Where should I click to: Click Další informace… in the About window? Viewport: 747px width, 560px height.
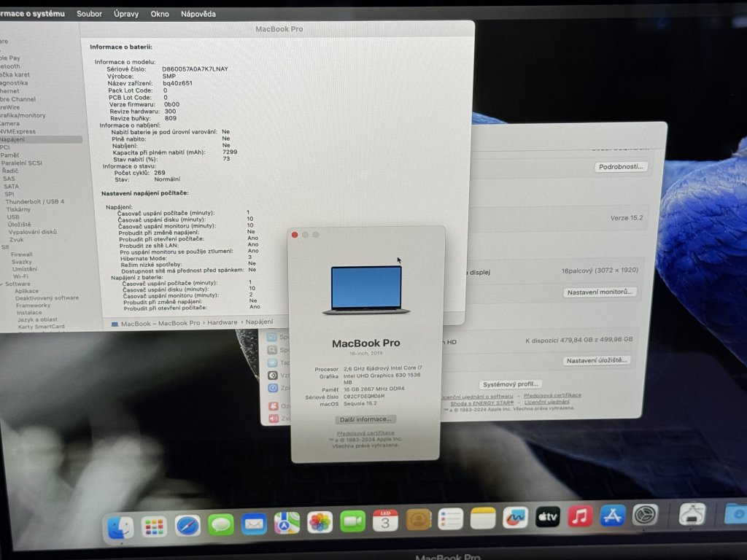[x=365, y=419]
